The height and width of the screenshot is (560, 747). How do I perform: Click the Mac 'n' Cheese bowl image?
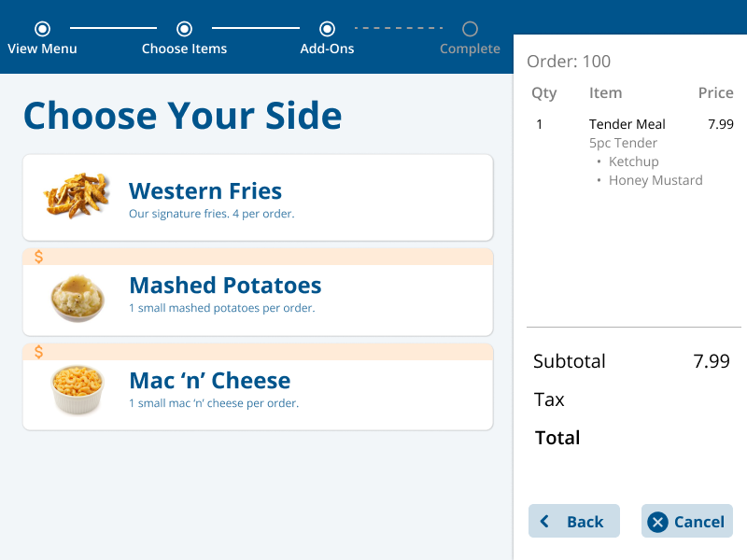tap(78, 389)
